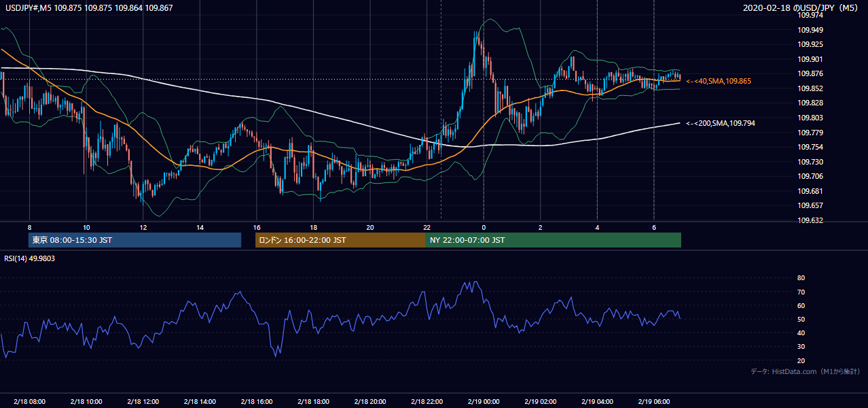Click price axis value 109.949
The height and width of the screenshot is (408, 868).
810,30
